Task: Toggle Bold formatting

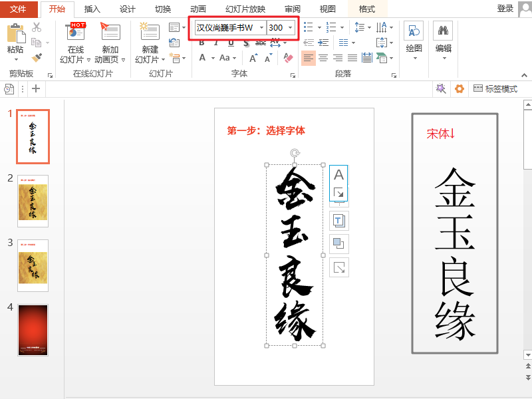Action: coord(201,43)
